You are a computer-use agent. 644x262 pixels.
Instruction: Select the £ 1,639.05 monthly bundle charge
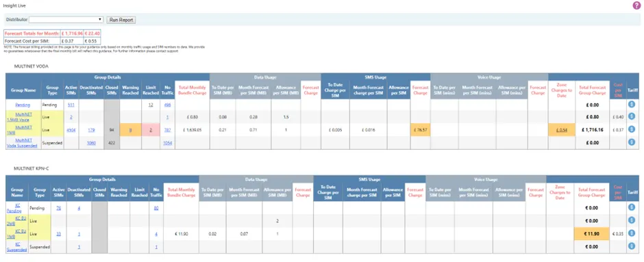[x=192, y=130]
